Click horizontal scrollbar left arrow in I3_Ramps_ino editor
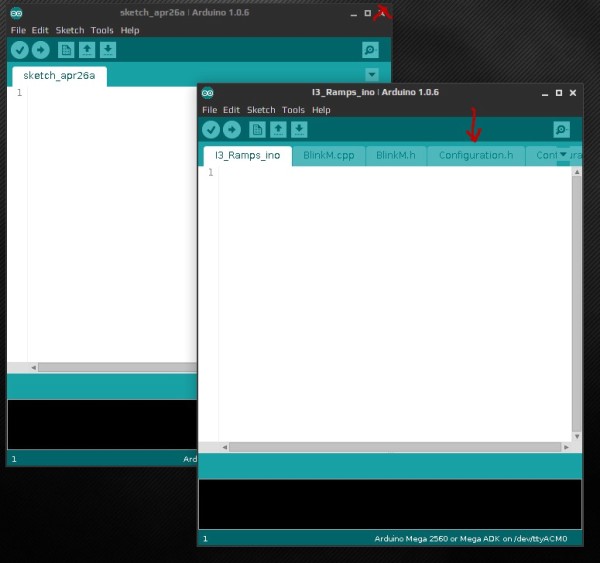This screenshot has width=600, height=563. coord(225,447)
